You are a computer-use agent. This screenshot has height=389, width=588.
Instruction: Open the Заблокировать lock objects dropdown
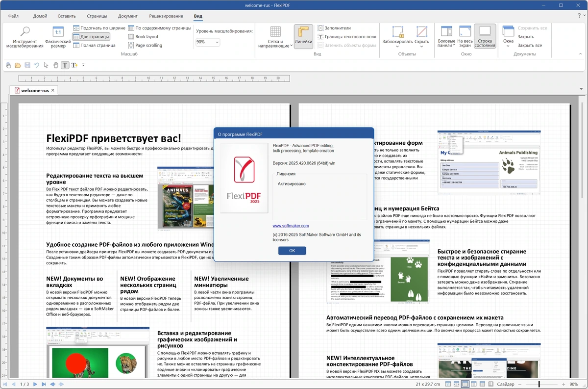click(x=397, y=37)
